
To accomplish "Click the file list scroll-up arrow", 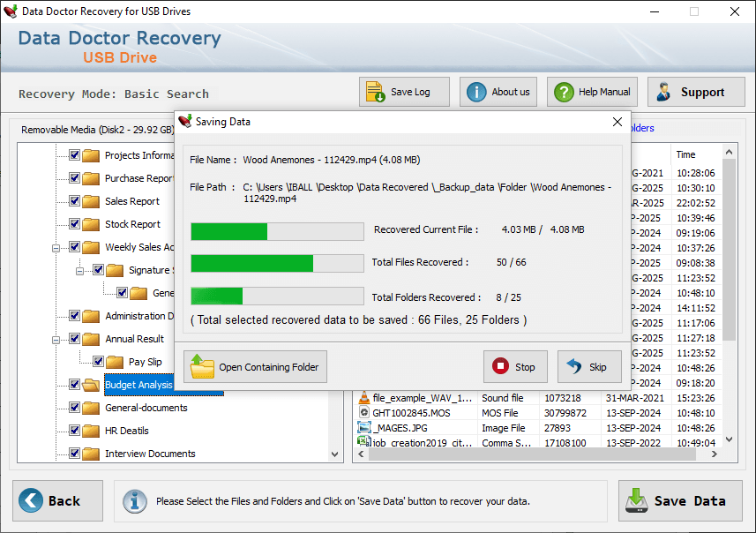I will [x=729, y=152].
